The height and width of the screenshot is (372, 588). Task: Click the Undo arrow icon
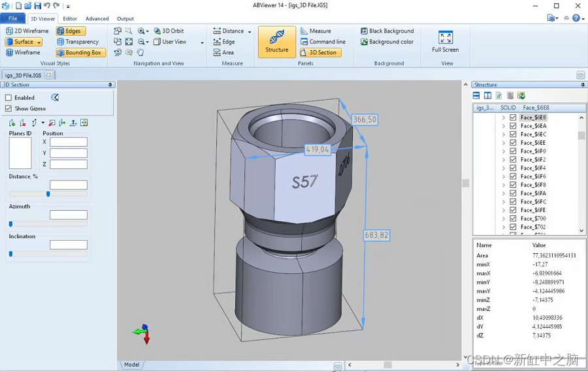click(x=47, y=6)
